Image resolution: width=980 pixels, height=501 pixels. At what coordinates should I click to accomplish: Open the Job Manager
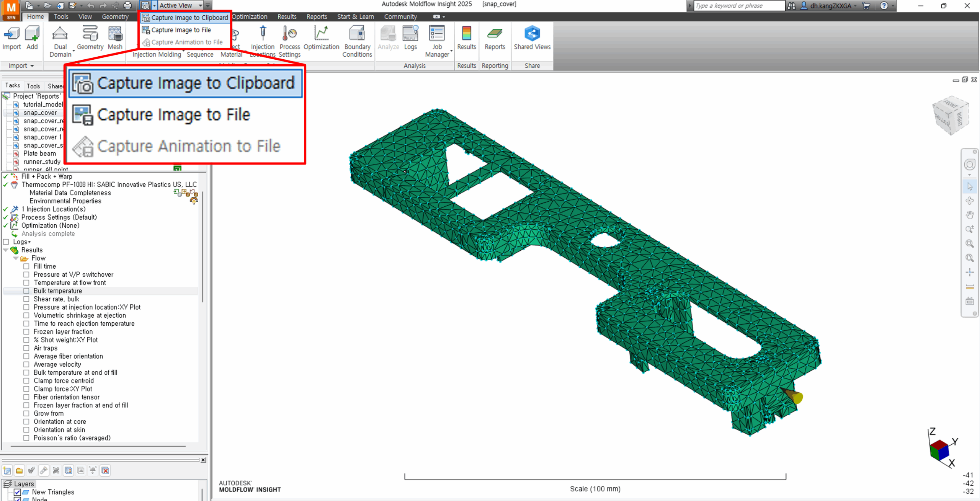pos(437,41)
